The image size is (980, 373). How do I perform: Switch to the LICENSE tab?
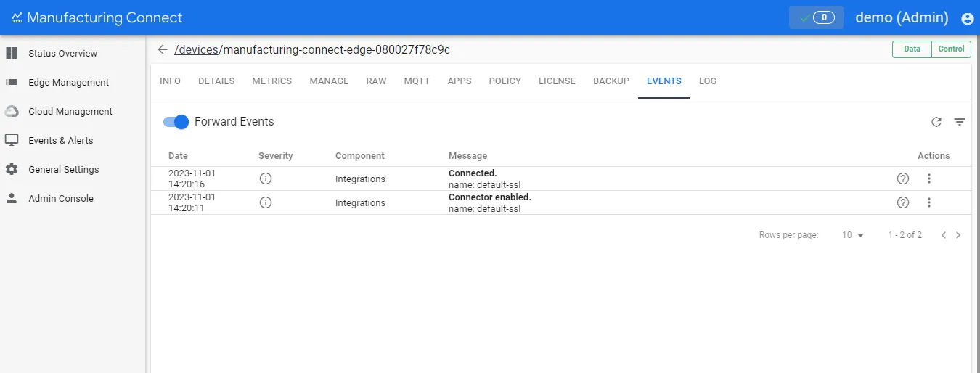(x=557, y=81)
